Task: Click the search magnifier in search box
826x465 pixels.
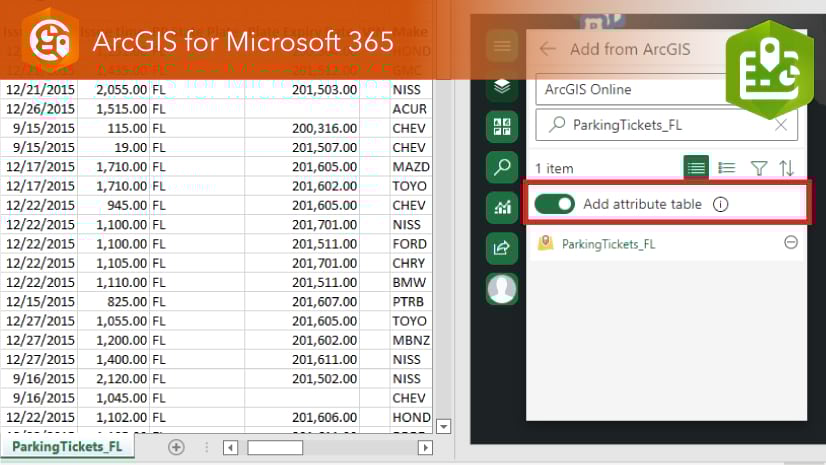Action: [x=557, y=124]
